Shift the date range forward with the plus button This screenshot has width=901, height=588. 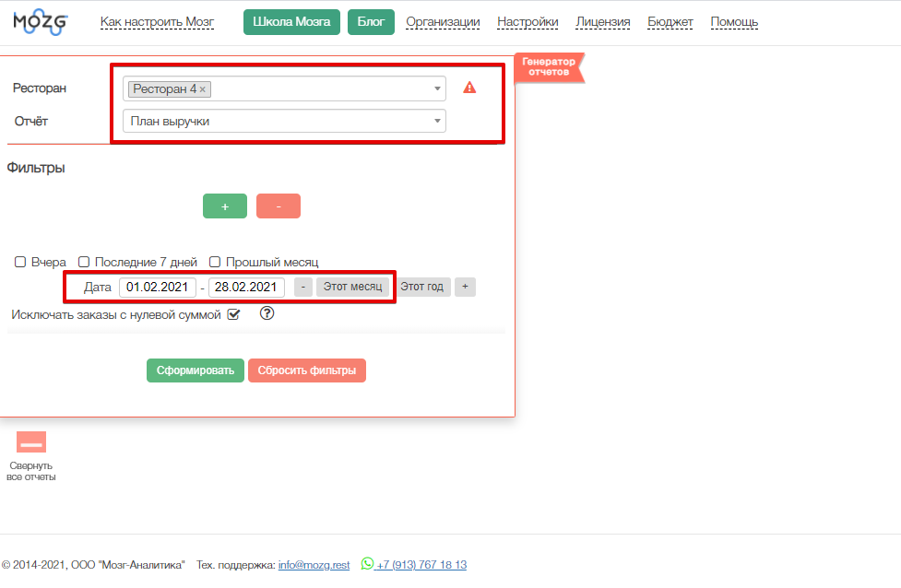pos(465,287)
